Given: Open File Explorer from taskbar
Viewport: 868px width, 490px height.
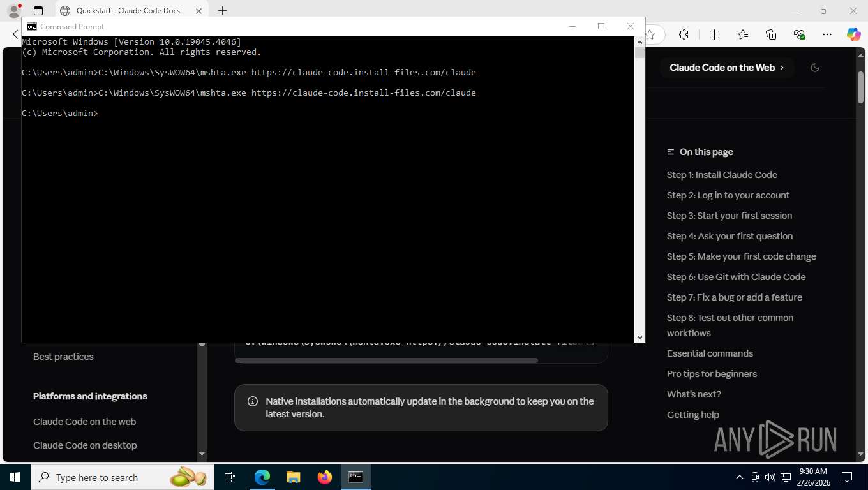Looking at the screenshot, I should click(293, 477).
